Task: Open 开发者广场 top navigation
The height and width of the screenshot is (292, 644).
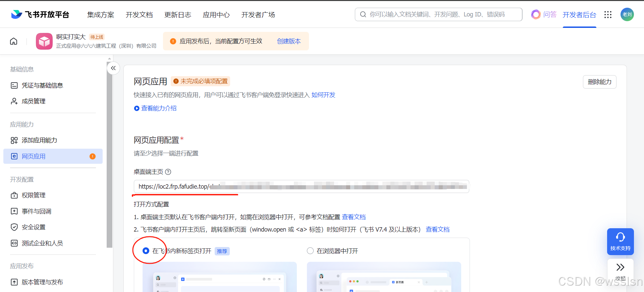Action: [258, 15]
